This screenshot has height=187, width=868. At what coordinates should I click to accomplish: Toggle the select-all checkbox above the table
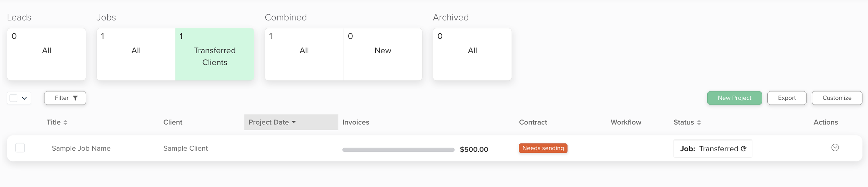(14, 98)
